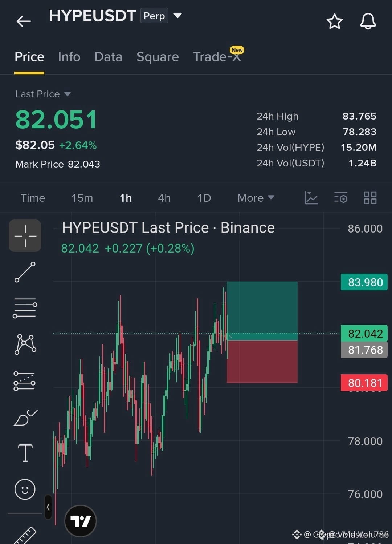Image resolution: width=392 pixels, height=544 pixels.
Task: Select the trend line drawing tool
Action: coord(25,272)
